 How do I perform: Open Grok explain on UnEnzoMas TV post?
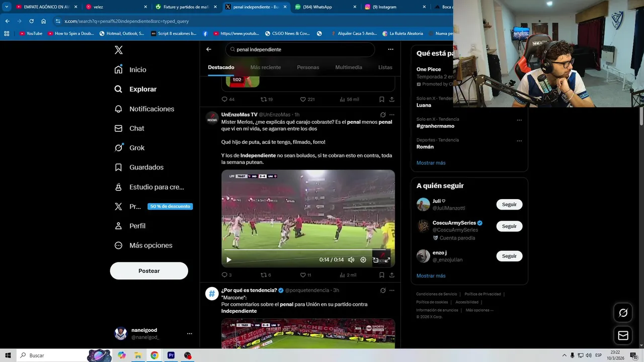[383, 115]
